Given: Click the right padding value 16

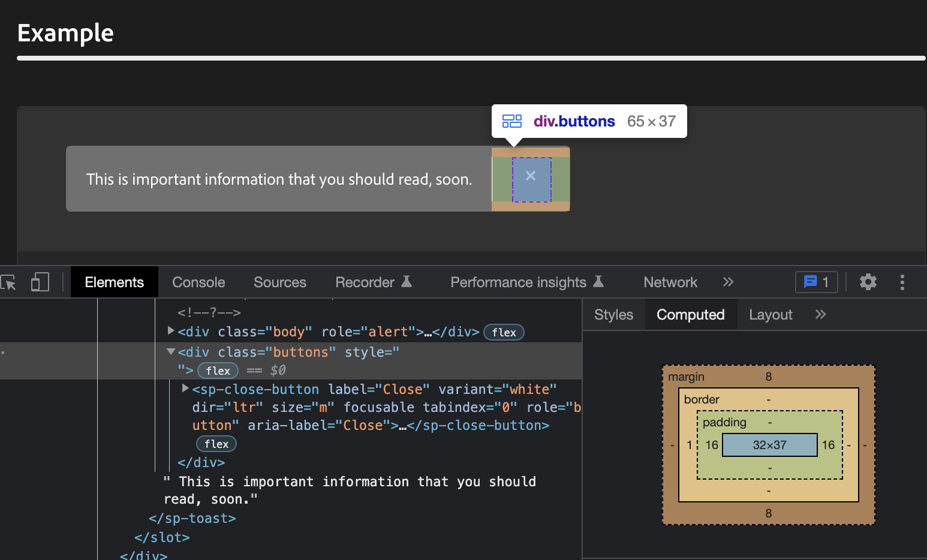Looking at the screenshot, I should tap(828, 445).
